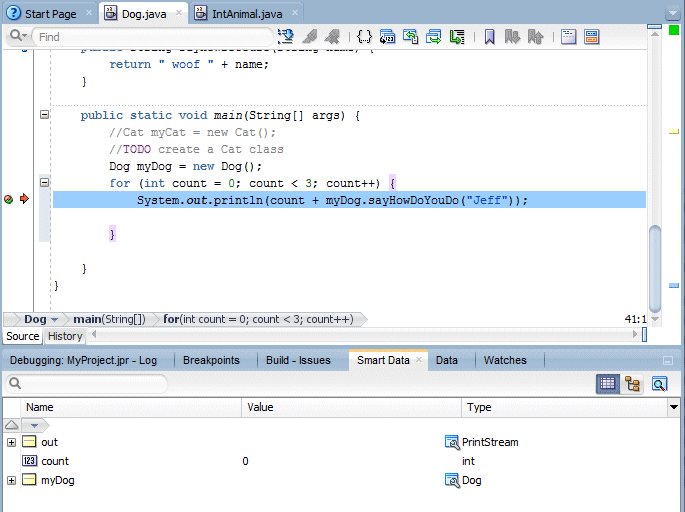The width and height of the screenshot is (685, 512).
Task: Expand the myDog variable node
Action: [11, 480]
